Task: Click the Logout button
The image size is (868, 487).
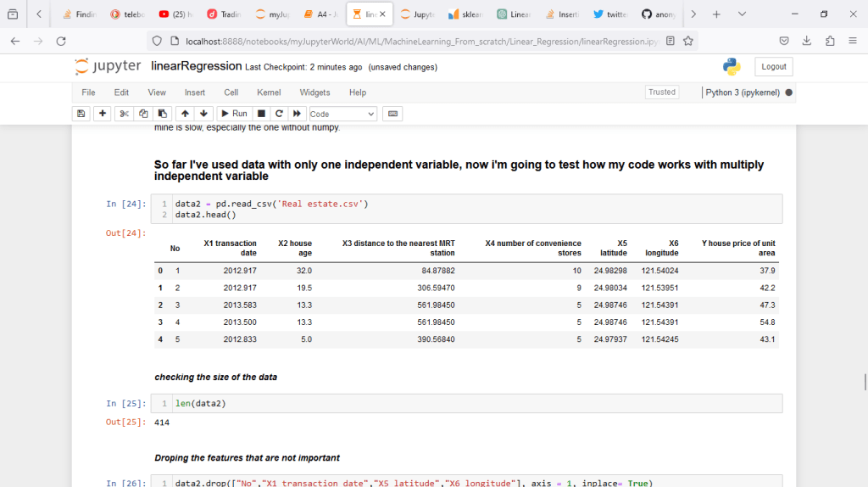Action: click(773, 67)
